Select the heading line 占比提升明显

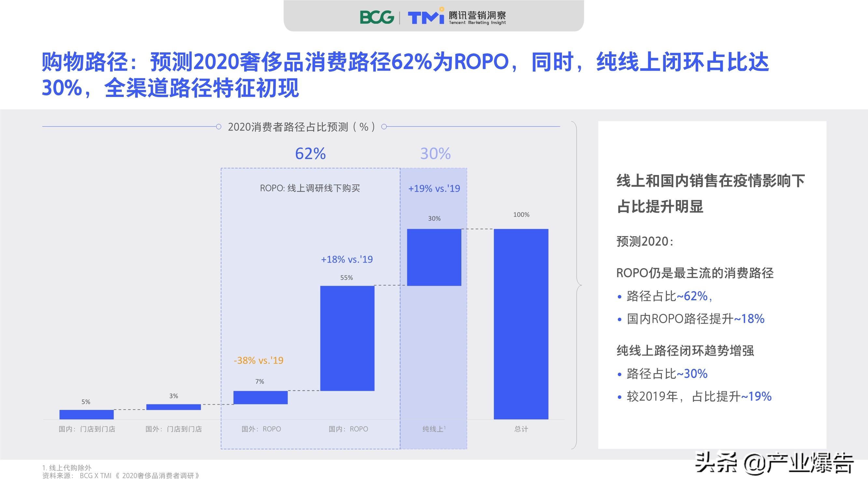click(660, 207)
